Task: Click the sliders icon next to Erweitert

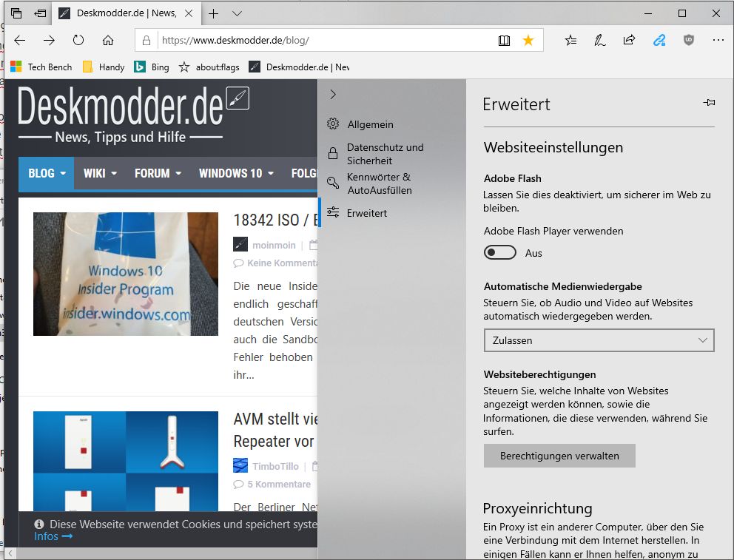Action: [x=333, y=212]
